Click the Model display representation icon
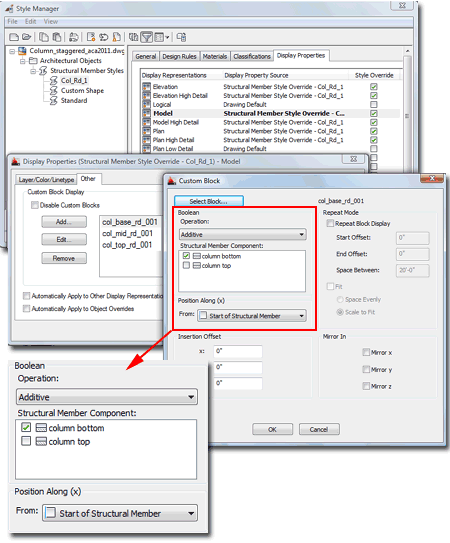Screen dimensions: 450x543 [x=147, y=113]
